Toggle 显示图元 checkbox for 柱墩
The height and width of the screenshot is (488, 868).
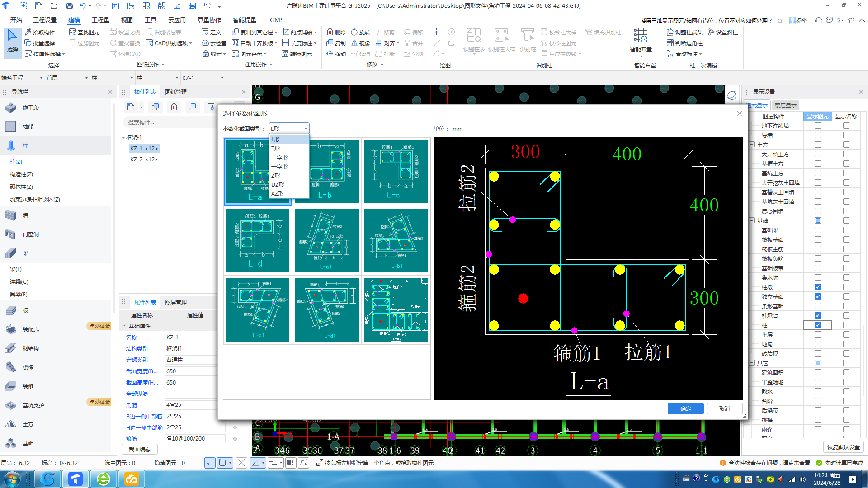coord(818,287)
